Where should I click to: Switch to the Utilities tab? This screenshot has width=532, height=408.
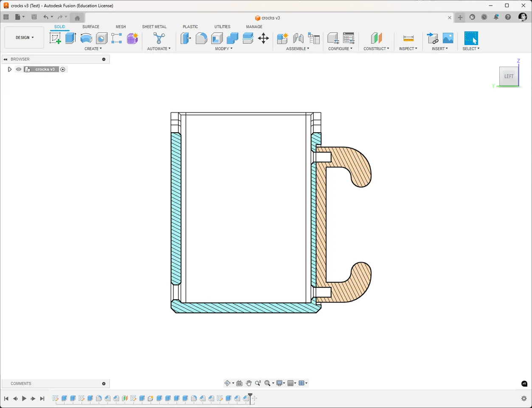click(222, 27)
